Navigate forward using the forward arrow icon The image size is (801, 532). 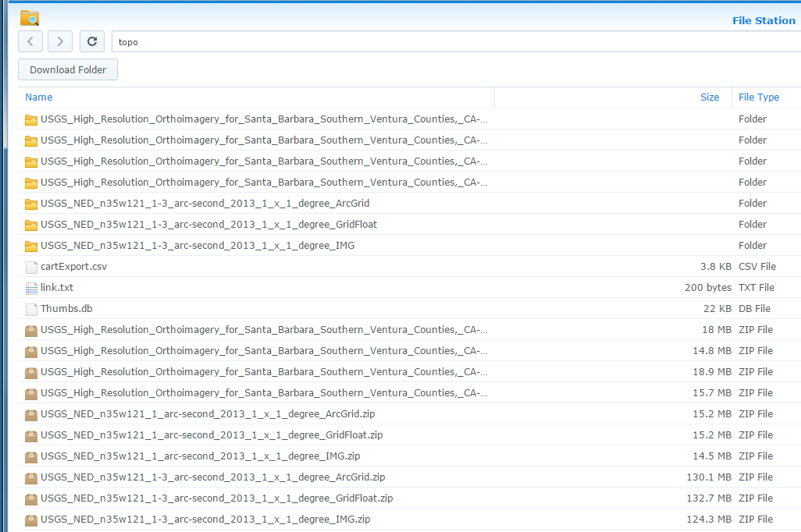60,41
